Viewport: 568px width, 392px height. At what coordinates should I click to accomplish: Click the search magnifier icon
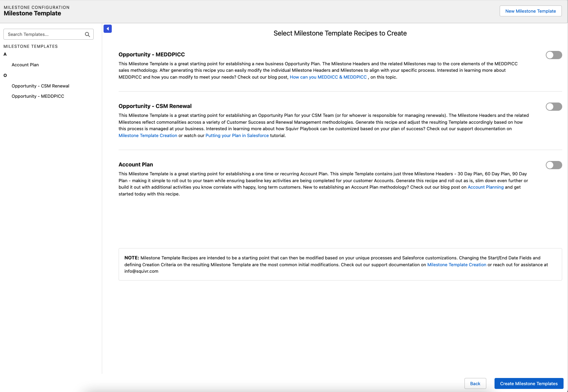(87, 34)
